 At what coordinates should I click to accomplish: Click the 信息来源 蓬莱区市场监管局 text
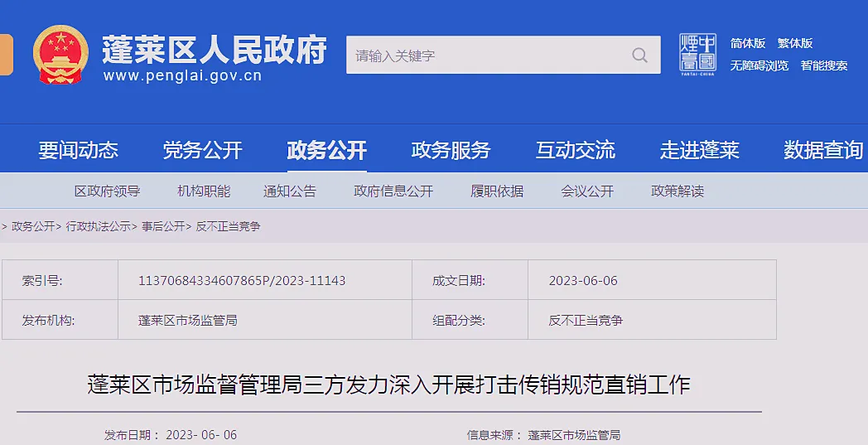click(543, 435)
